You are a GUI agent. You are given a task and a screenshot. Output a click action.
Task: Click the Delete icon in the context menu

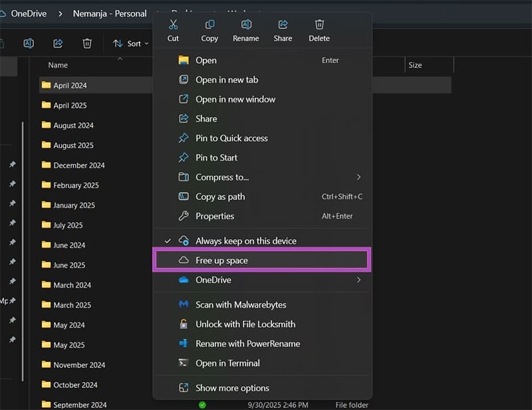point(319,24)
